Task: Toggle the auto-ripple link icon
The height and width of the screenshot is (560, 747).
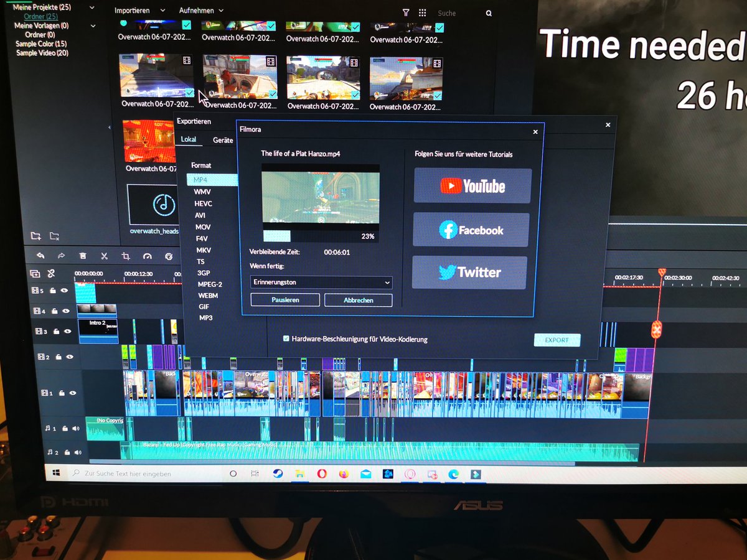Action: pyautogui.click(x=51, y=273)
